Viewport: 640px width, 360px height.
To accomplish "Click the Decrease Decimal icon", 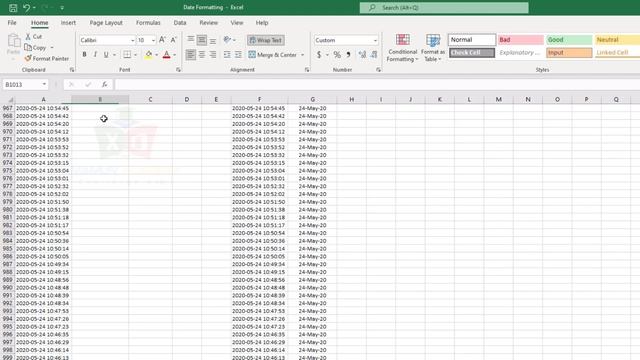I will (374, 55).
